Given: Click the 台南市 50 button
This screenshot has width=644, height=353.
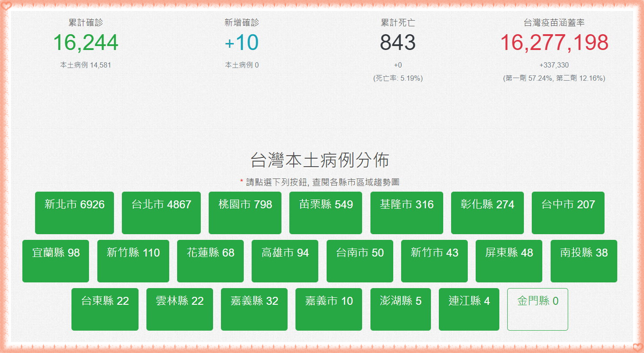Looking at the screenshot, I should click(360, 261).
